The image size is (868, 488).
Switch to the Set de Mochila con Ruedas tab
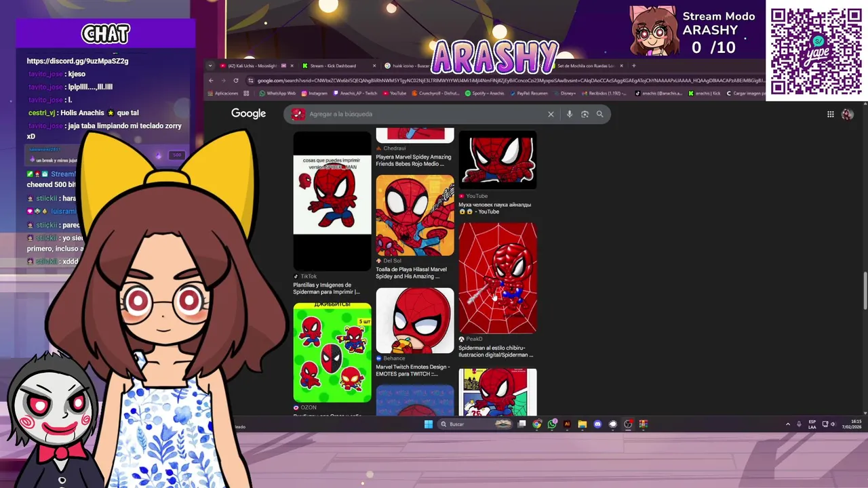(586, 66)
